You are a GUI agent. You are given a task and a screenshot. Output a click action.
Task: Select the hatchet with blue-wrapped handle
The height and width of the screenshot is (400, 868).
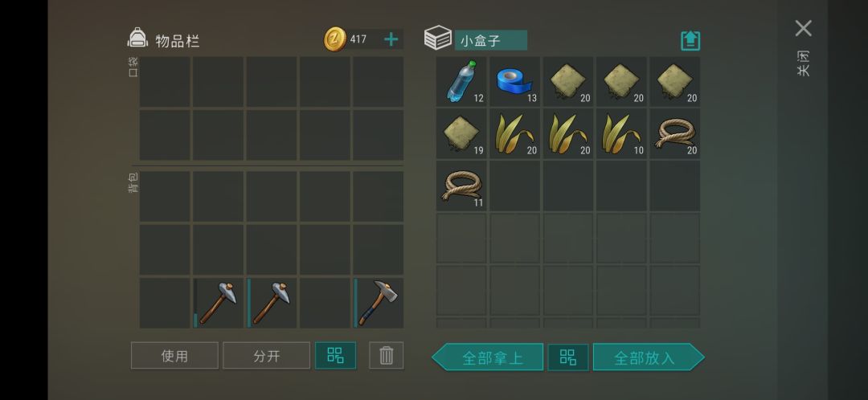(x=379, y=303)
